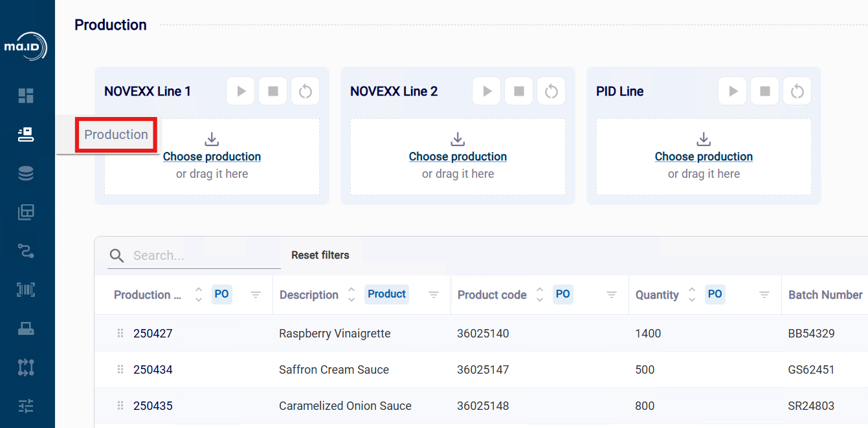Grab the drag handle of row 250435
868x428 pixels.
point(120,406)
